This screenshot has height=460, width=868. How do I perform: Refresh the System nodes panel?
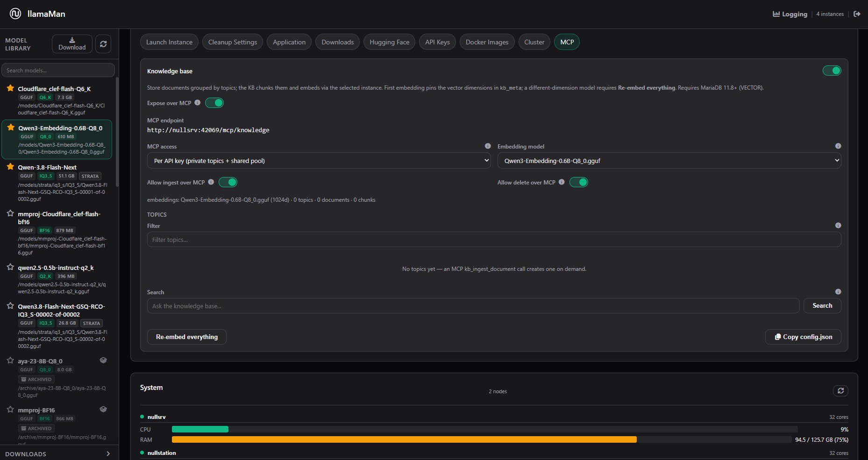pyautogui.click(x=840, y=391)
